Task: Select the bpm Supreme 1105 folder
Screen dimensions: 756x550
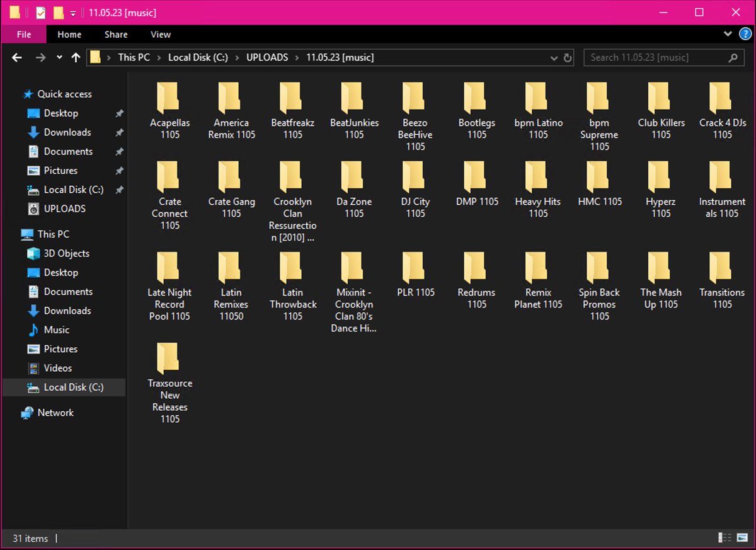Action: [600, 117]
